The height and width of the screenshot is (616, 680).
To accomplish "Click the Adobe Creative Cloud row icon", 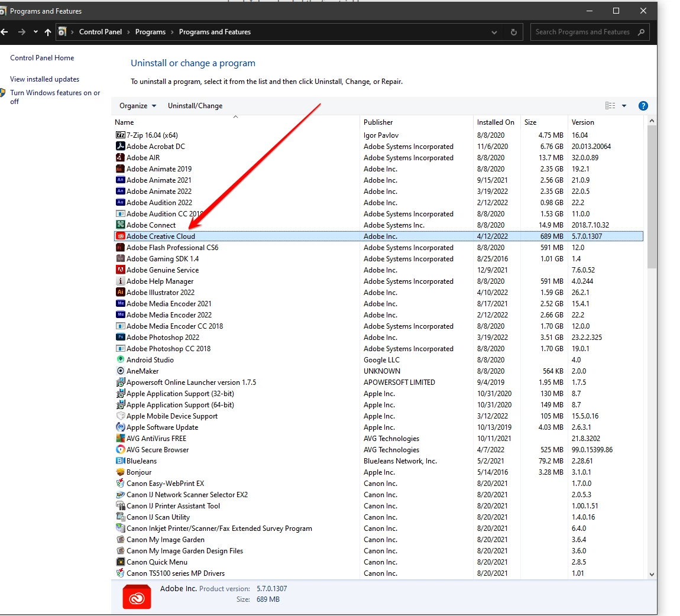I will [x=121, y=236].
